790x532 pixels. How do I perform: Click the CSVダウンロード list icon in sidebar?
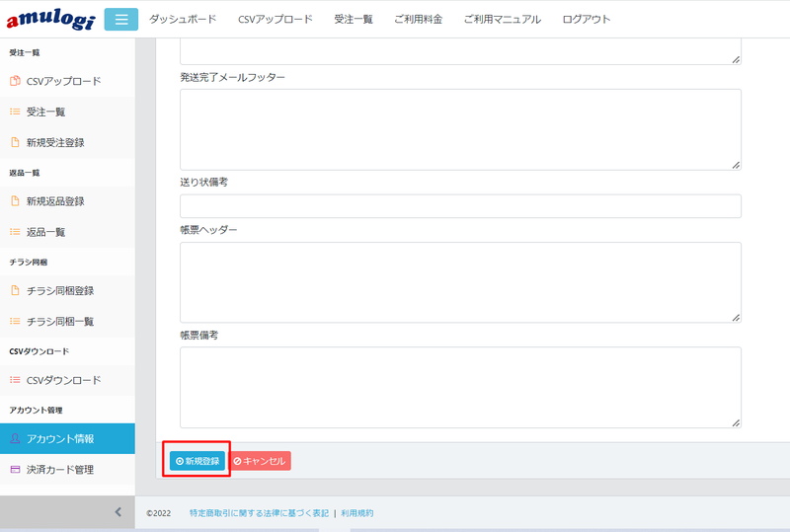click(x=15, y=380)
